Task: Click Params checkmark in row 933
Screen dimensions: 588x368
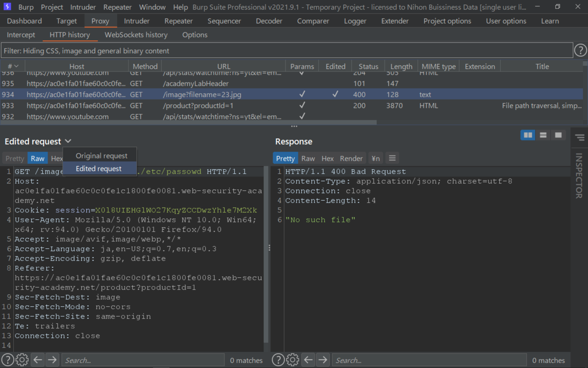Action: [302, 105]
